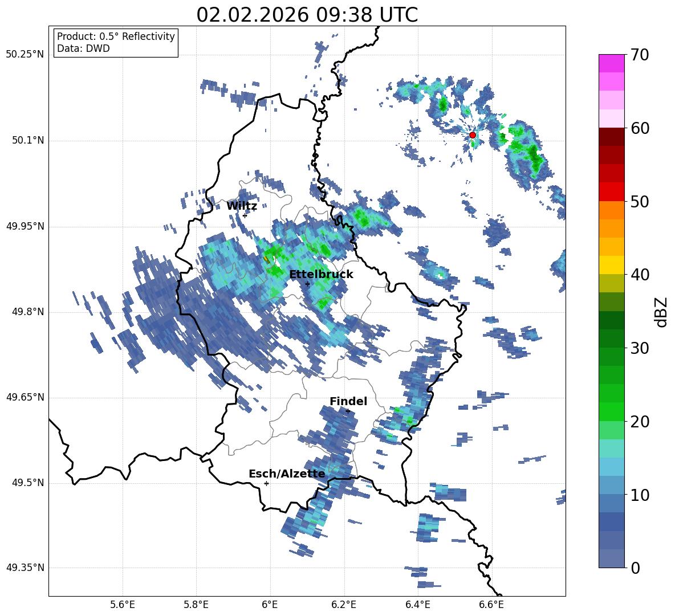Click the red radar site marker
This screenshot has width=675, height=616.
click(472, 135)
